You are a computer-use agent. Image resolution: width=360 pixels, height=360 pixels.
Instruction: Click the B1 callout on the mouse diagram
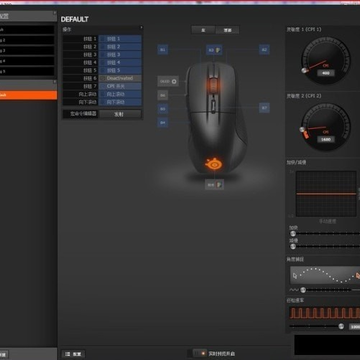pyautogui.click(x=163, y=50)
